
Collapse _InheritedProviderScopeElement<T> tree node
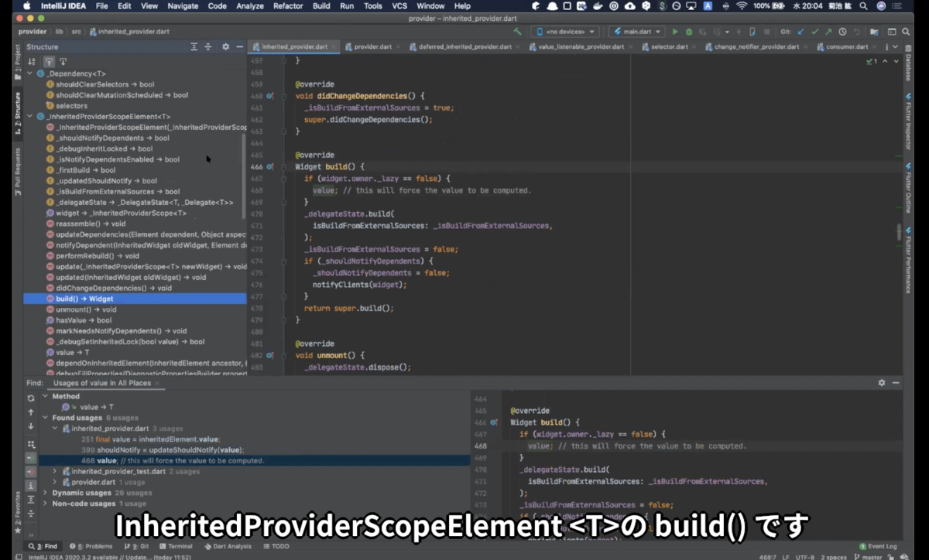(29, 116)
